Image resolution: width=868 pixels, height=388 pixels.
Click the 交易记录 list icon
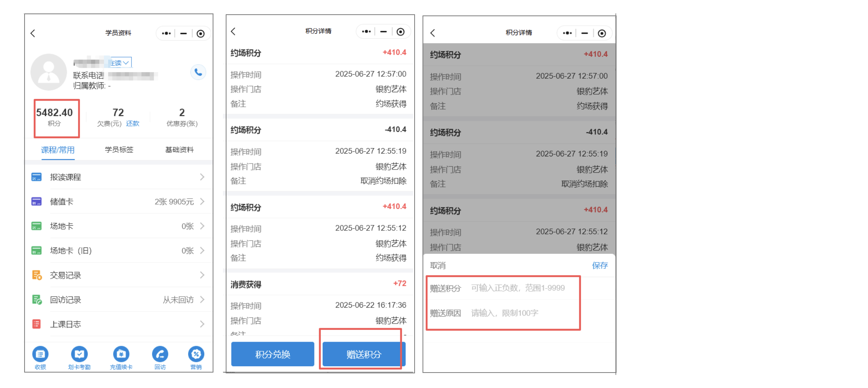pyautogui.click(x=36, y=275)
